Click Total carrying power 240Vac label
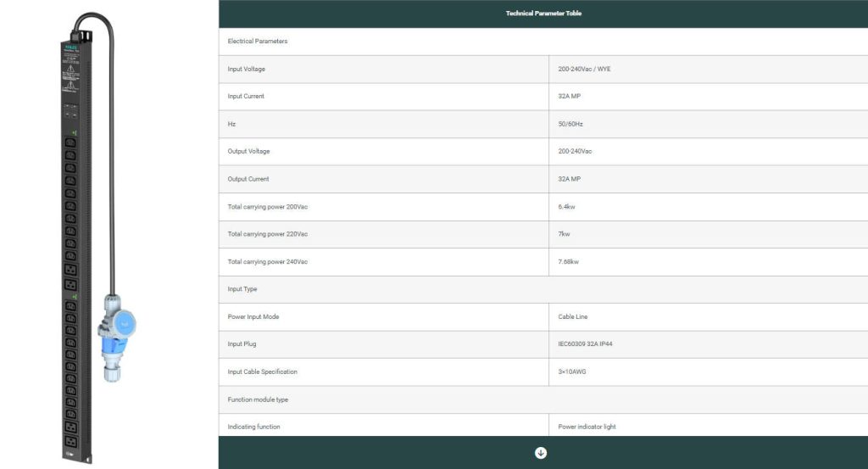 (267, 262)
